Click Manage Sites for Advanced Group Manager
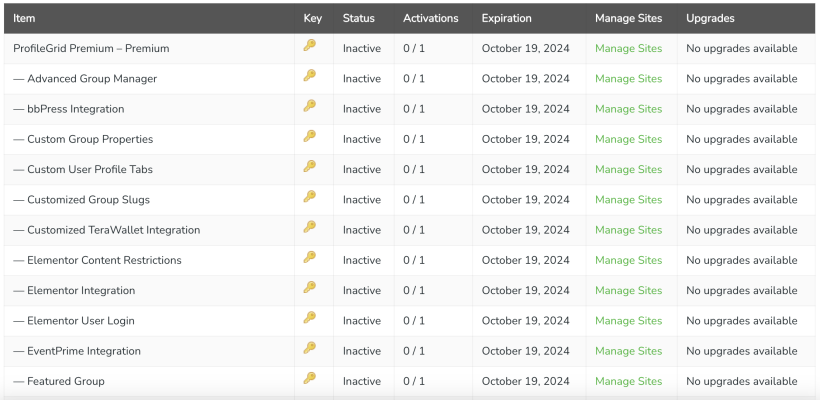 tap(628, 79)
